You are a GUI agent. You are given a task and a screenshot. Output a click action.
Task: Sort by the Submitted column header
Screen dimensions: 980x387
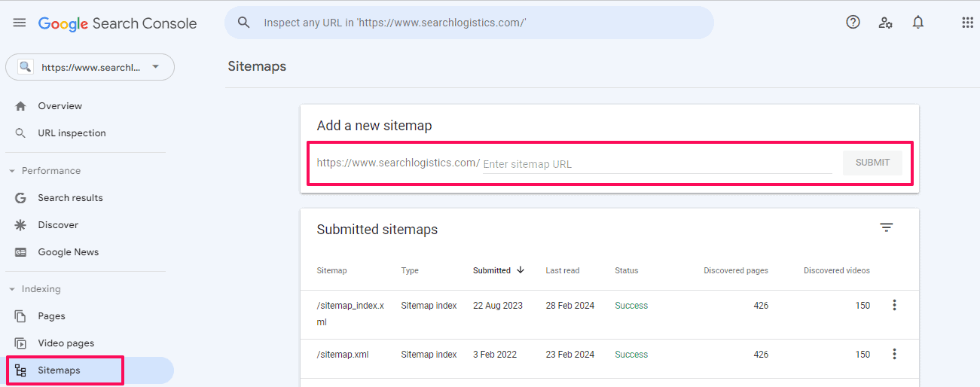tap(499, 270)
